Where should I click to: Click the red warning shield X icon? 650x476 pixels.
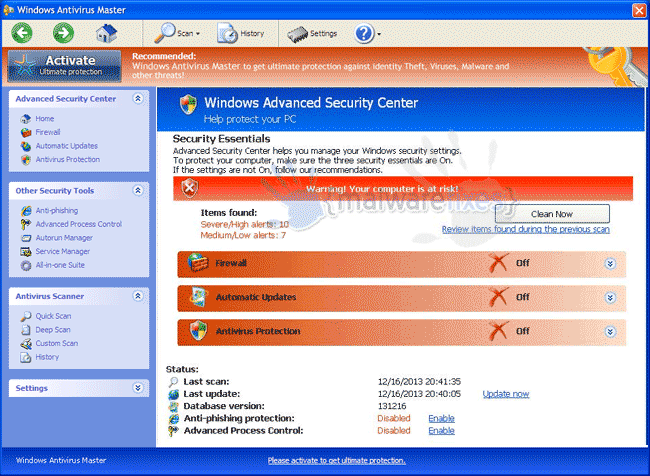coord(189,189)
